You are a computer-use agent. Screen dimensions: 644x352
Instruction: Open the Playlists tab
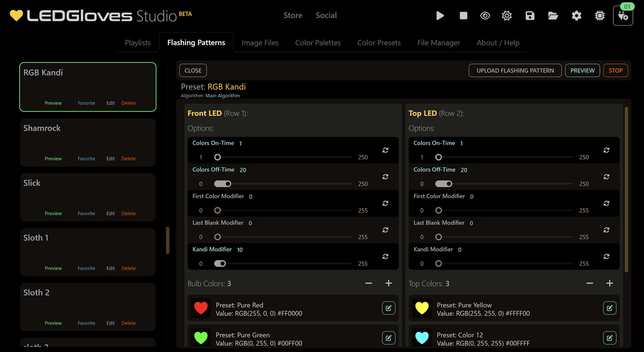pos(138,43)
